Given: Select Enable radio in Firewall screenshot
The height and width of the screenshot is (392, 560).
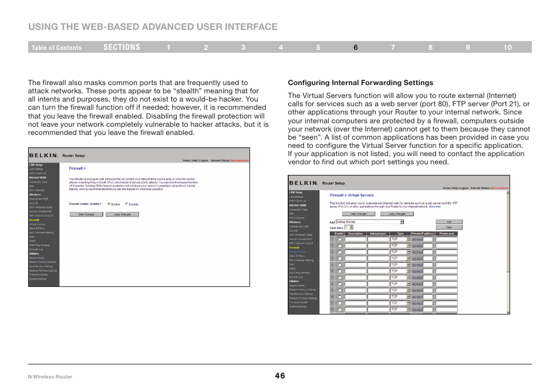Looking at the screenshot, I should [109, 204].
